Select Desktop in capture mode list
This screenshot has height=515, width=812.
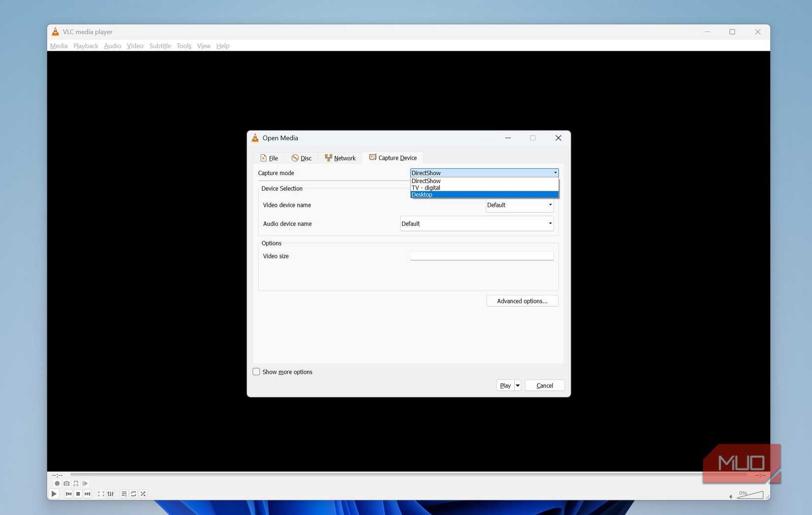pos(484,195)
